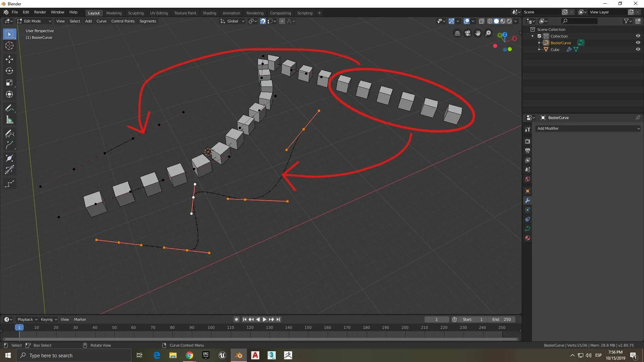The height and width of the screenshot is (362, 644).
Task: Toggle camera view icon in viewport
Action: [x=468, y=33]
